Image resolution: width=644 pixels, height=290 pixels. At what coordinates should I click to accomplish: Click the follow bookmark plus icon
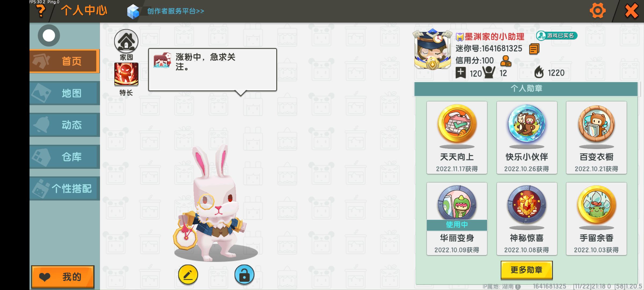click(460, 73)
